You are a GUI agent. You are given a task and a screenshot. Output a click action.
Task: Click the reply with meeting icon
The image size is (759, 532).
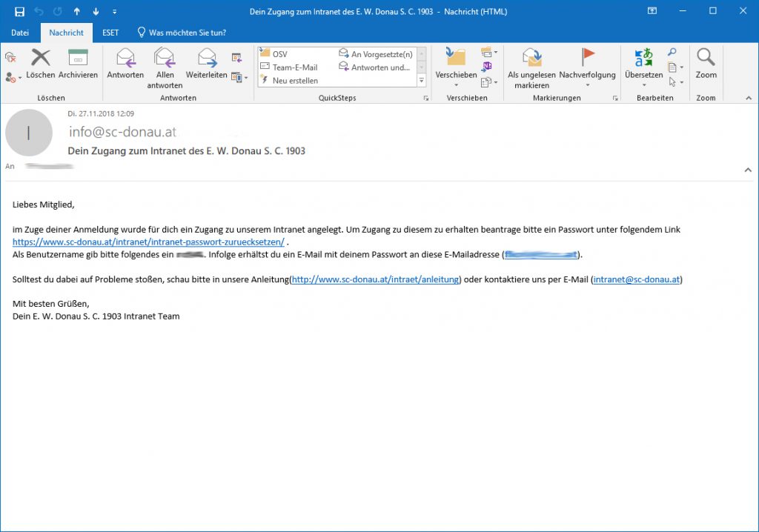point(236,58)
